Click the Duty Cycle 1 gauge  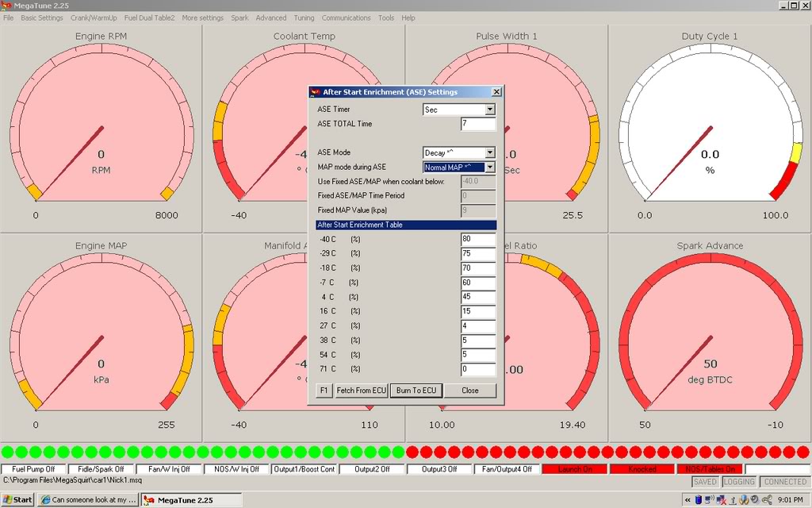tap(710, 128)
